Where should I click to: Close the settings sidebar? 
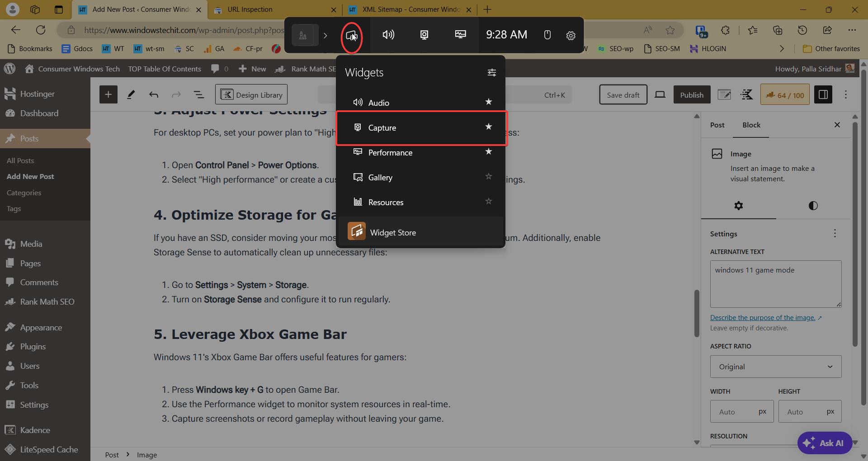837,125
